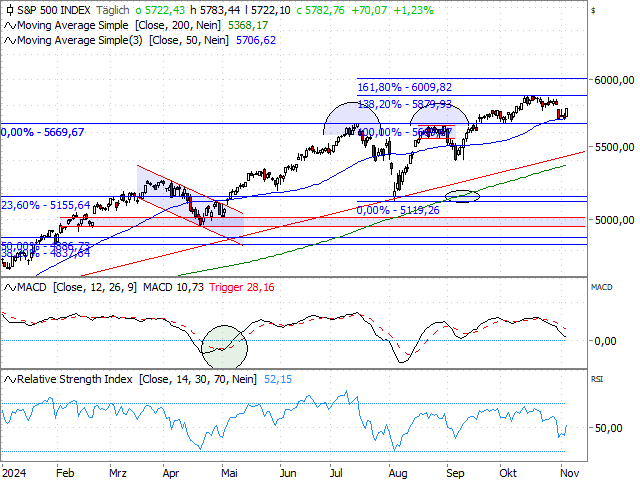Click the high value h 5783,44
Screen dimensions: 640x480
[x=214, y=10]
